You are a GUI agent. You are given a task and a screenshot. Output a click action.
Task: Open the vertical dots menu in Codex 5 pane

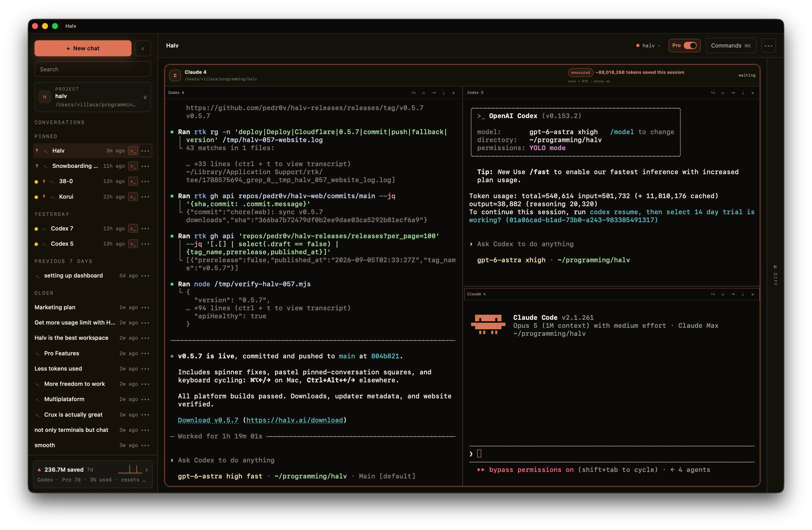[743, 93]
